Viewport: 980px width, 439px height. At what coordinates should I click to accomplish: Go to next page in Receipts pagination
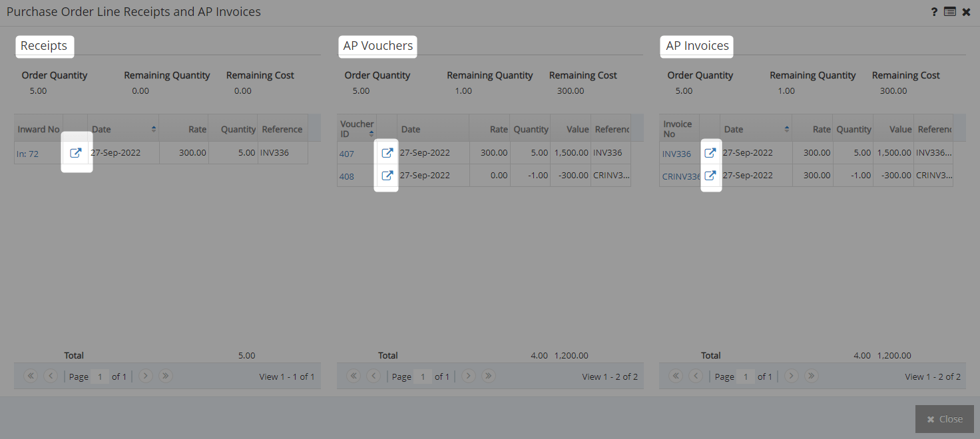[145, 376]
